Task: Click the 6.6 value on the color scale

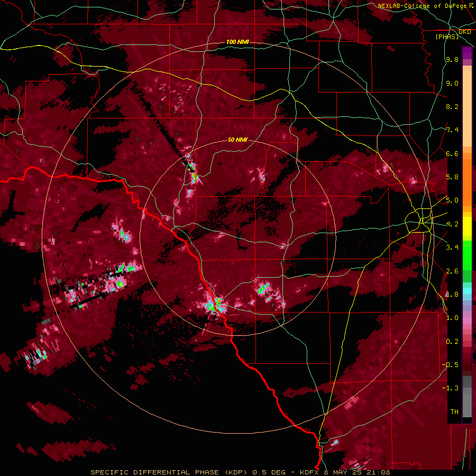Action: [452, 153]
